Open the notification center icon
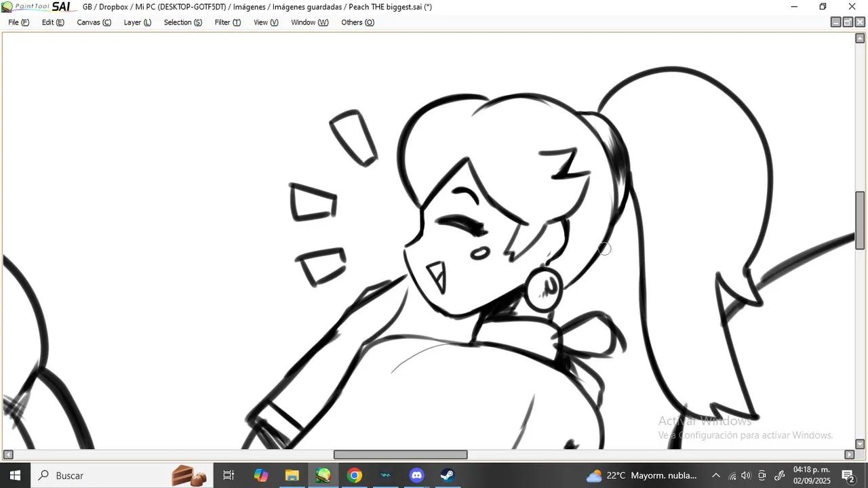Viewport: 868px width, 488px height. point(848,475)
